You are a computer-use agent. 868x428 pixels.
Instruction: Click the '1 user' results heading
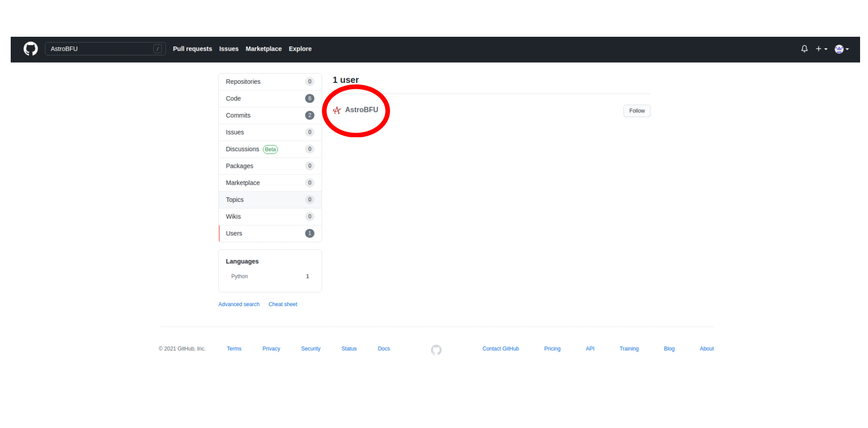point(346,80)
